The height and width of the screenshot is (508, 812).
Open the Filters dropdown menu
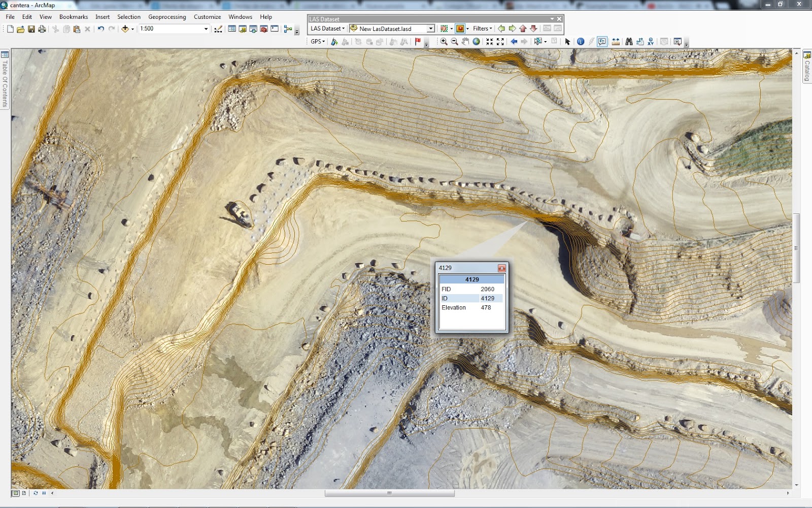(x=482, y=29)
